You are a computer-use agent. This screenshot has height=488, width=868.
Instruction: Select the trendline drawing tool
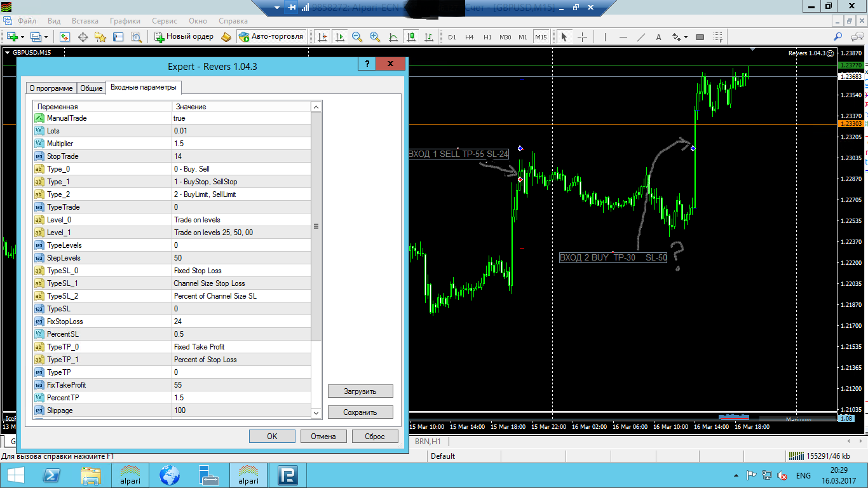[x=641, y=37]
